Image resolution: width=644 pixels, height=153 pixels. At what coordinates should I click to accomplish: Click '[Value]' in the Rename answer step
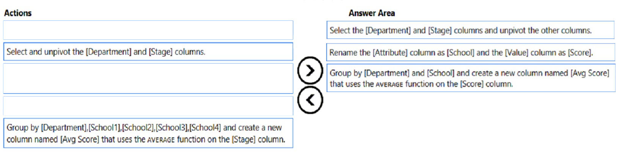517,53
